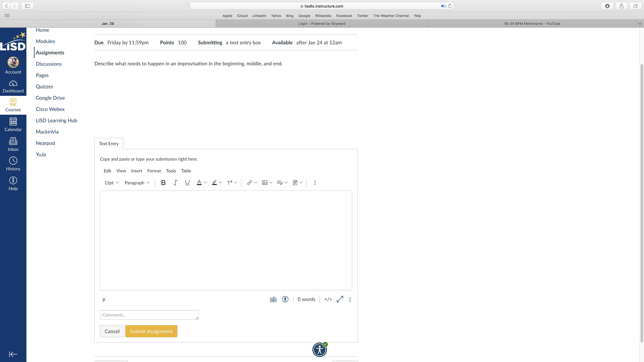Expand the link insertion dropdown arrow
644x362 pixels.
pyautogui.click(x=255, y=183)
